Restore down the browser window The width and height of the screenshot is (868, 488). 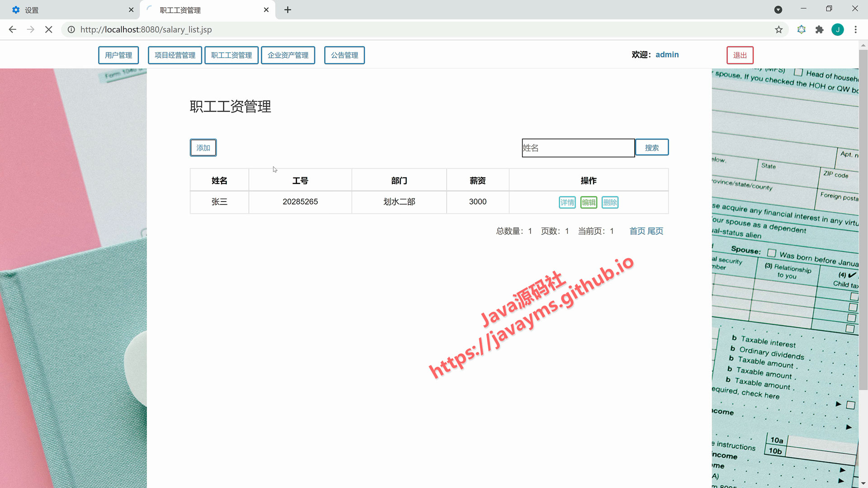coord(829,9)
